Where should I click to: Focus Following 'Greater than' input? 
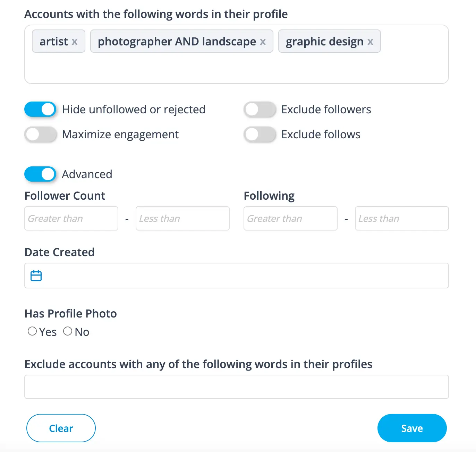[x=290, y=218]
